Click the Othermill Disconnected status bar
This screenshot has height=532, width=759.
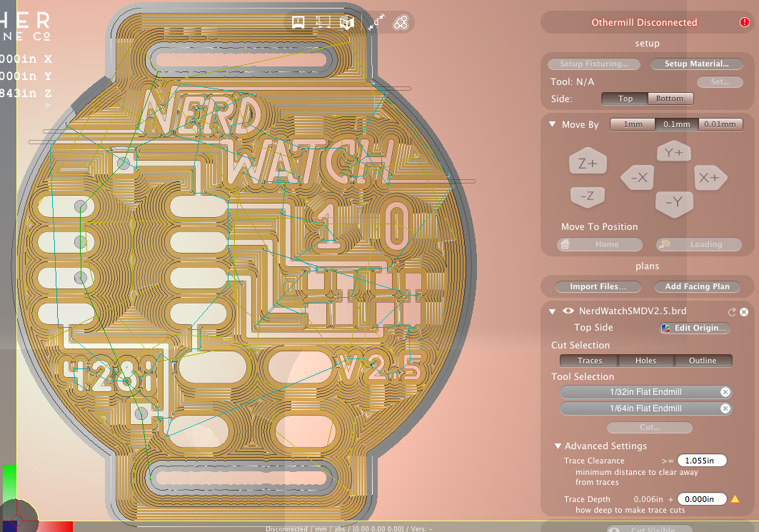click(x=647, y=22)
